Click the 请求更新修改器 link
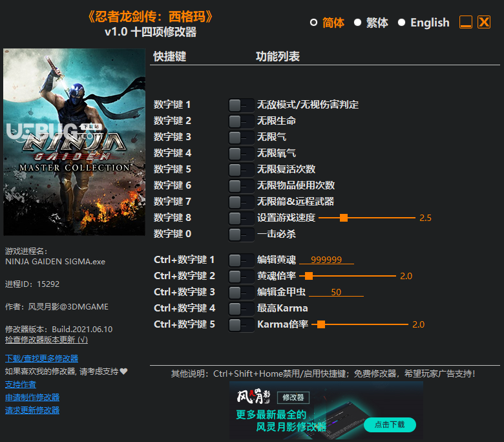This screenshot has height=442, width=504. point(32,410)
